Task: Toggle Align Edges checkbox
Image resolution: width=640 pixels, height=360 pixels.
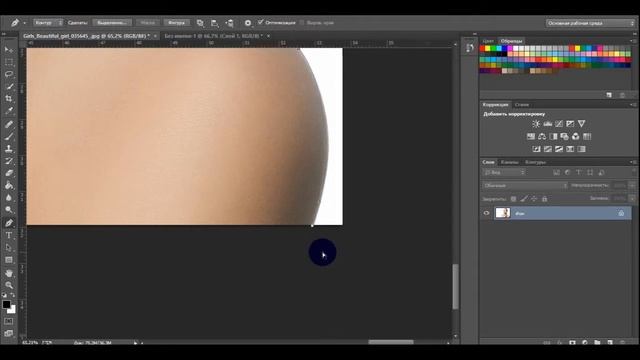Action: (x=302, y=22)
